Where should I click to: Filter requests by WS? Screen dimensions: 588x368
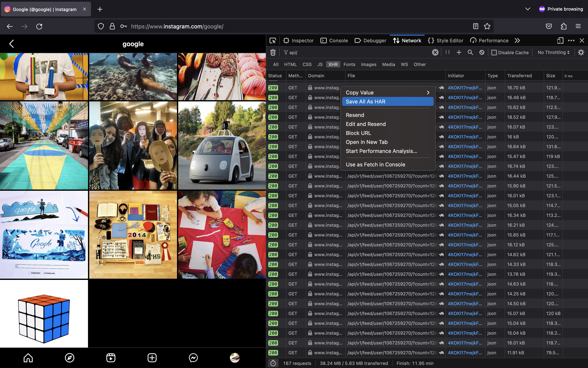(x=404, y=64)
